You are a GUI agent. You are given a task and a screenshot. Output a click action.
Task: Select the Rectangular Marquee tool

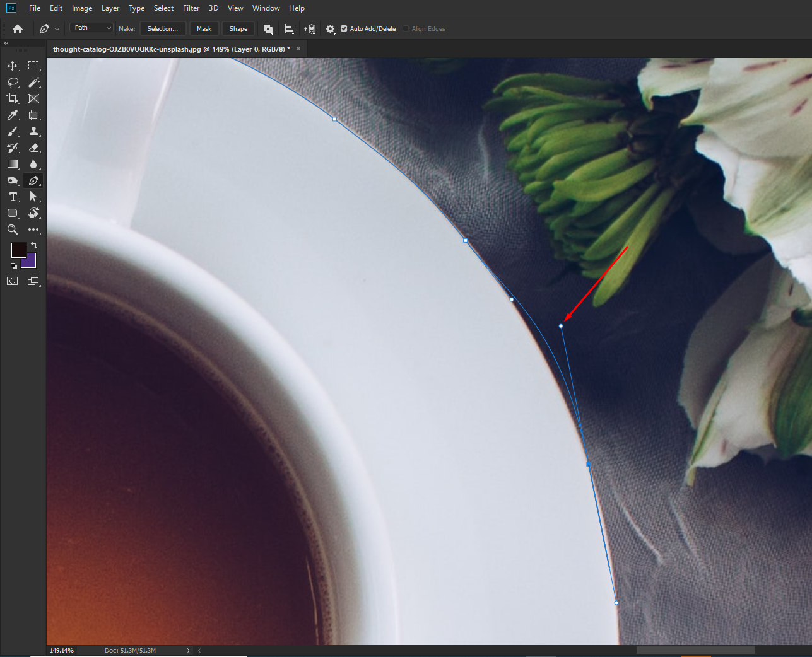pyautogui.click(x=33, y=66)
